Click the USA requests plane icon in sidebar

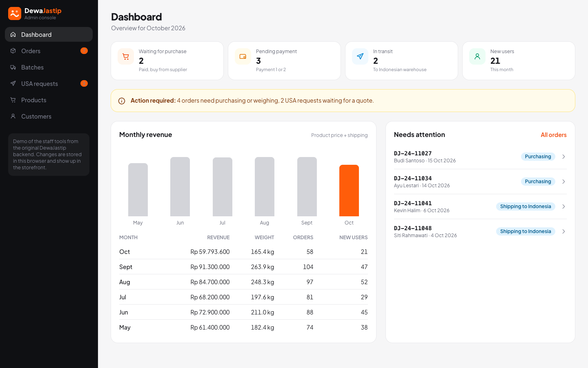tap(13, 83)
